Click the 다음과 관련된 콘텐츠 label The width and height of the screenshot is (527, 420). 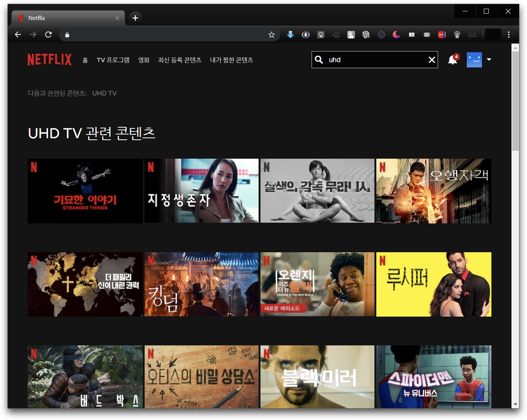click(57, 93)
